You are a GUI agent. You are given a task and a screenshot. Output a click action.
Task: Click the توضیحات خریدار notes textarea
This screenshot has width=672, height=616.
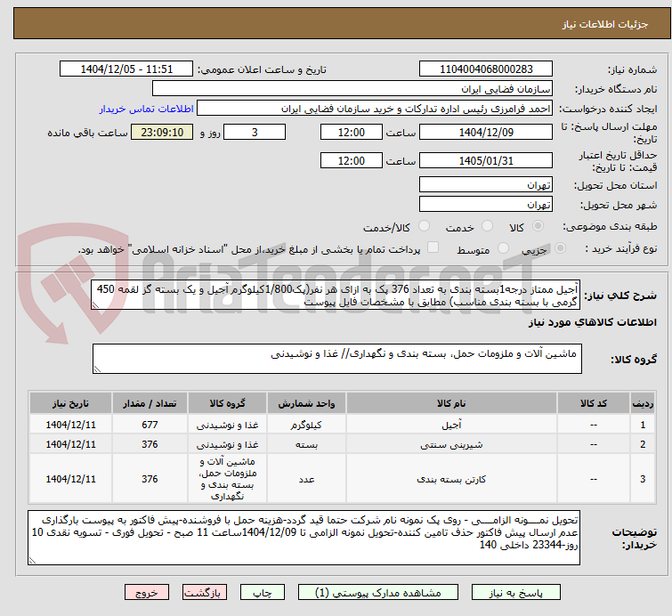304,538
